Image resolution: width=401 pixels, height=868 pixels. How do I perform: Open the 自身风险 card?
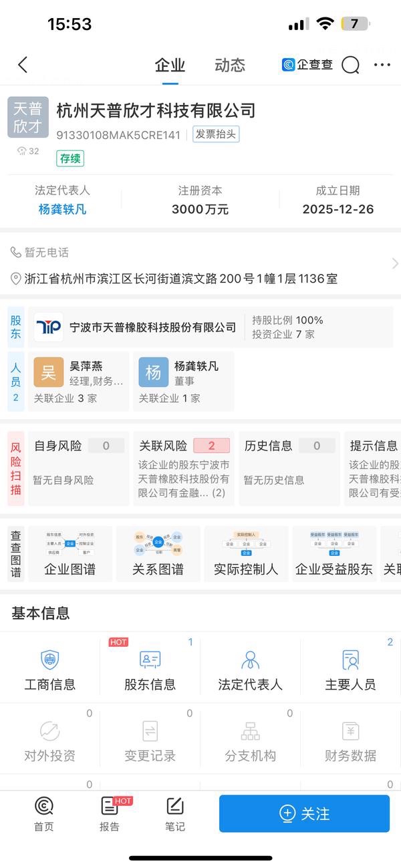[x=78, y=468]
